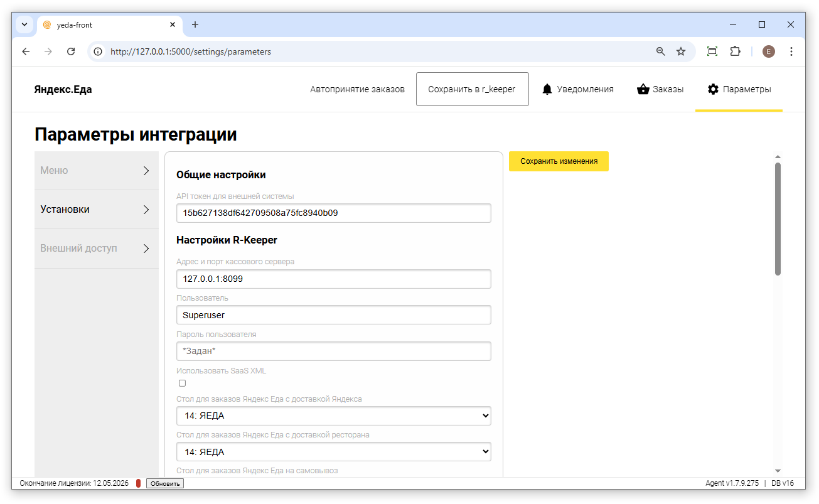Viewport: 819px width, 504px height.
Task: Click the Уведомления bell icon
Action: coord(547,89)
